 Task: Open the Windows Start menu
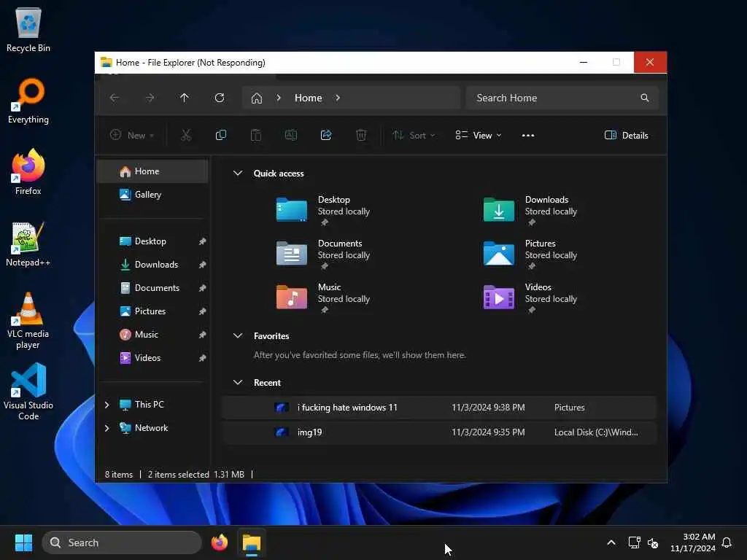coord(23,542)
